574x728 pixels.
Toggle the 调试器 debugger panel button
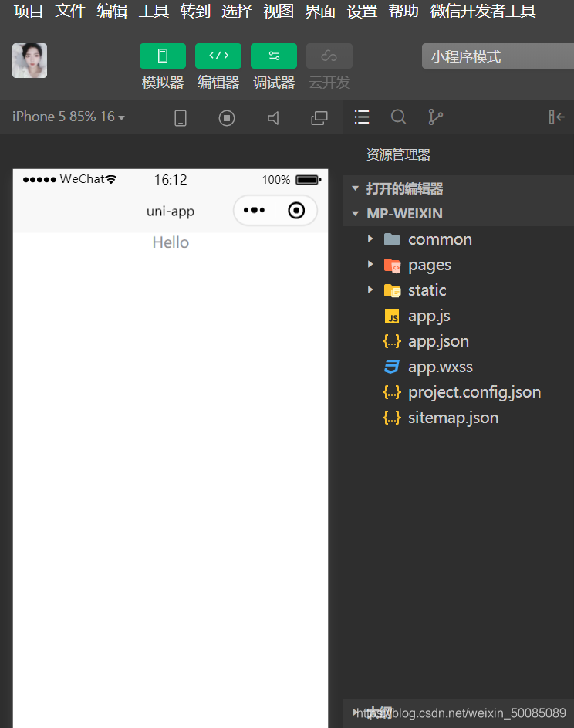click(274, 56)
